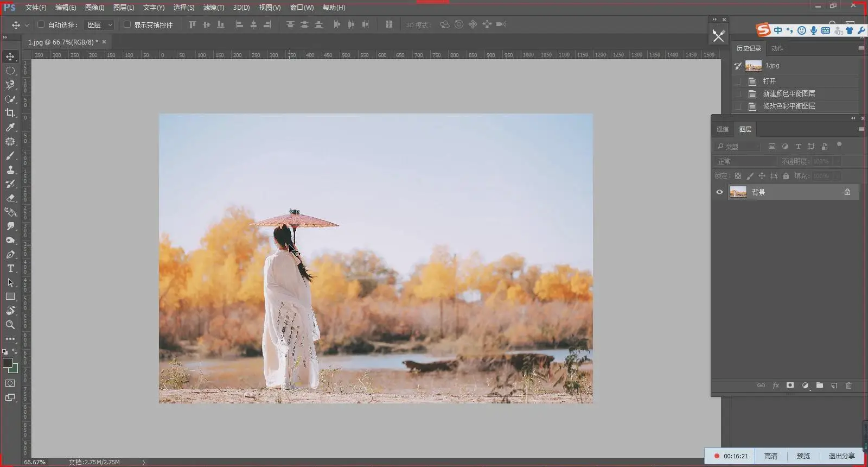Select the Eyedropper tool
This screenshot has height=467, width=868.
pyautogui.click(x=10, y=127)
